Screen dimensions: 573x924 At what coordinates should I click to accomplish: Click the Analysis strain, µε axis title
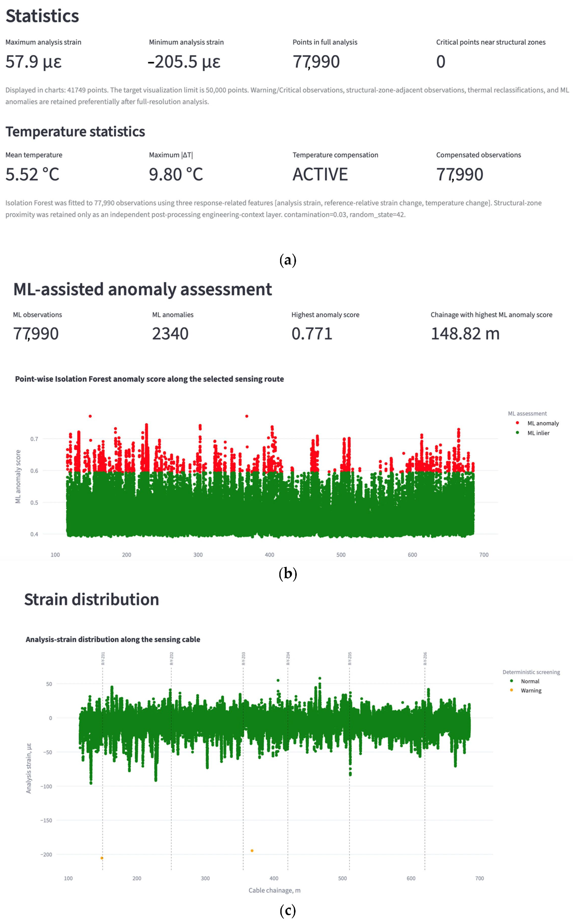click(x=29, y=768)
